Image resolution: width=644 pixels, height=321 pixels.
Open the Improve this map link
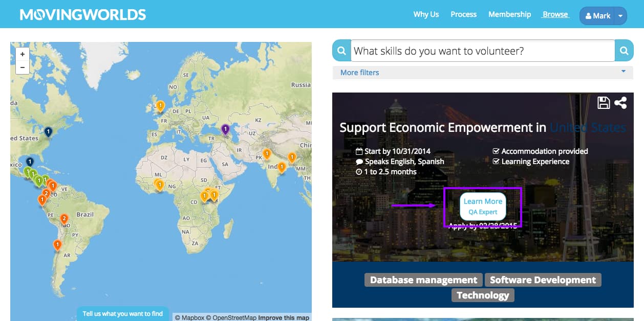(x=283, y=317)
